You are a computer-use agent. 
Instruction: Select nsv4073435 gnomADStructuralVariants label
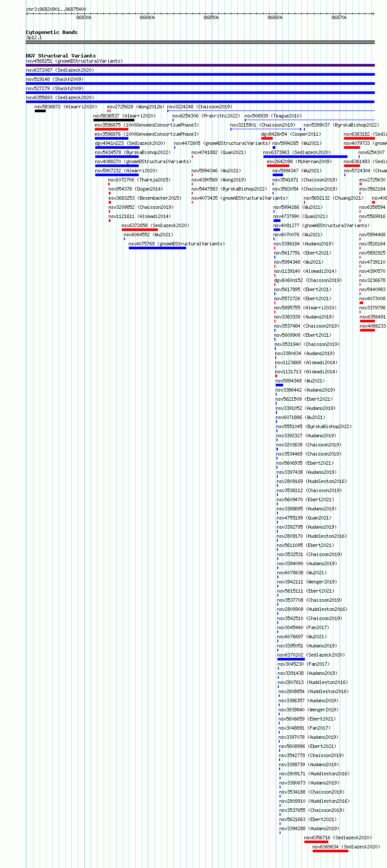click(x=240, y=198)
